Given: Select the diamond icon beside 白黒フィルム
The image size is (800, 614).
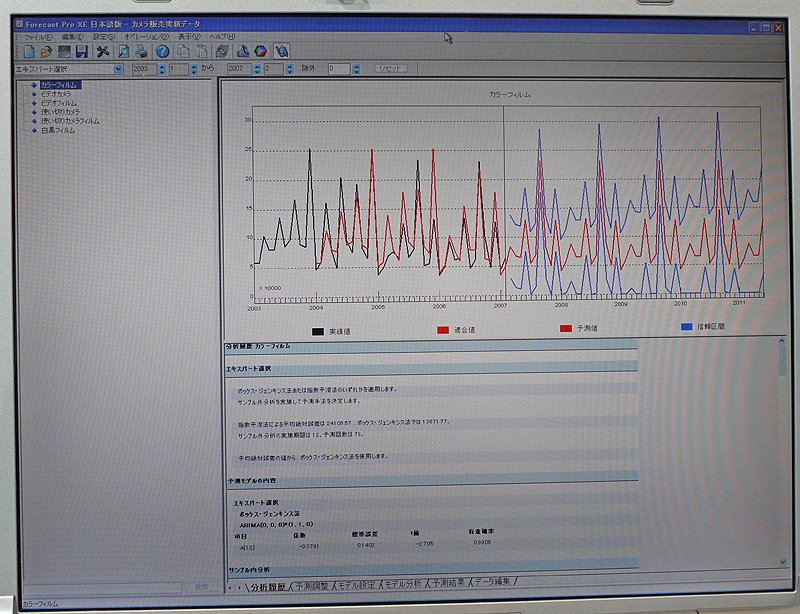Looking at the screenshot, I should (34, 131).
